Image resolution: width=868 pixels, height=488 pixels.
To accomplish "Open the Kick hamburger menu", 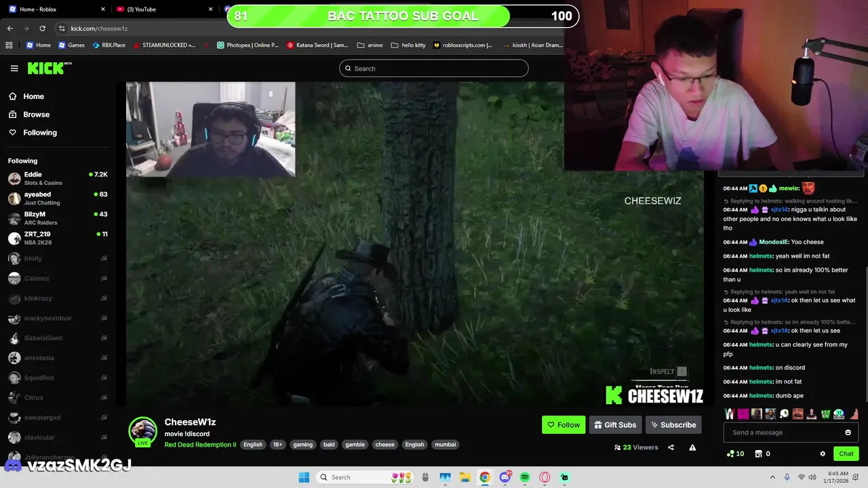I will point(14,68).
